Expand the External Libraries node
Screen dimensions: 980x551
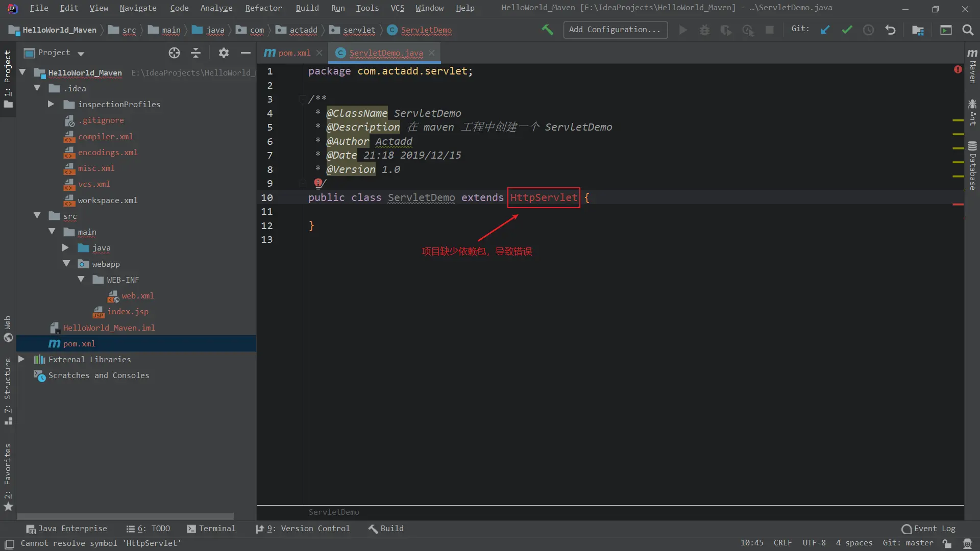click(21, 359)
